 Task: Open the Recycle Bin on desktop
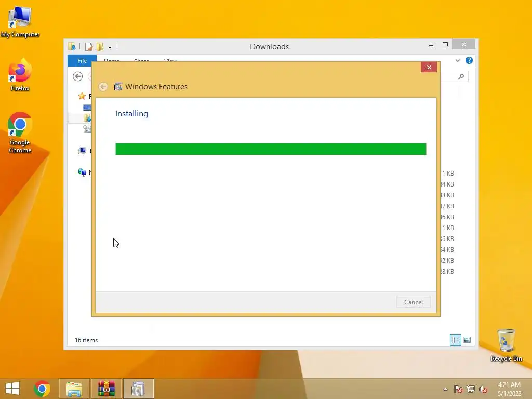[x=506, y=345]
